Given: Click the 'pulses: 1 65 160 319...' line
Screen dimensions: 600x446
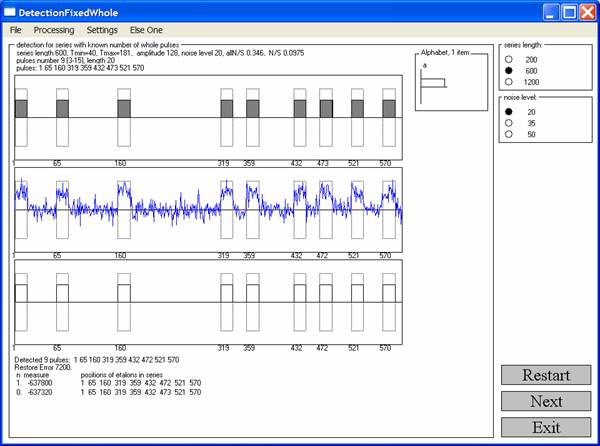Looking at the screenshot, I should click(x=80, y=68).
